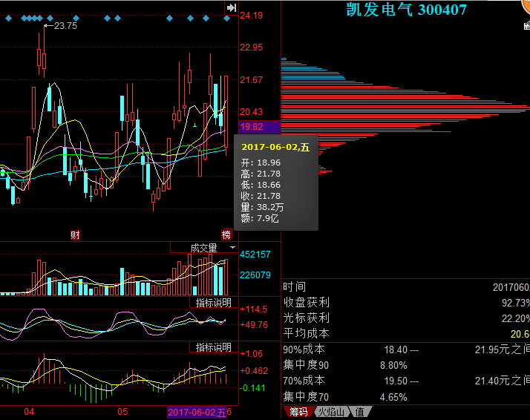Click the +1.06 MACD axis value
This screenshot has height=420, width=530.
(x=251, y=354)
